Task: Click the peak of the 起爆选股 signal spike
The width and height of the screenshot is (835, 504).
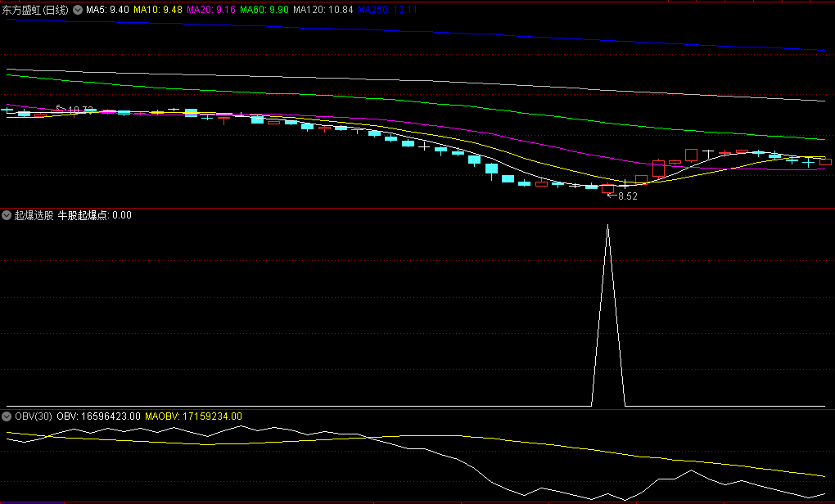Action: click(x=607, y=225)
